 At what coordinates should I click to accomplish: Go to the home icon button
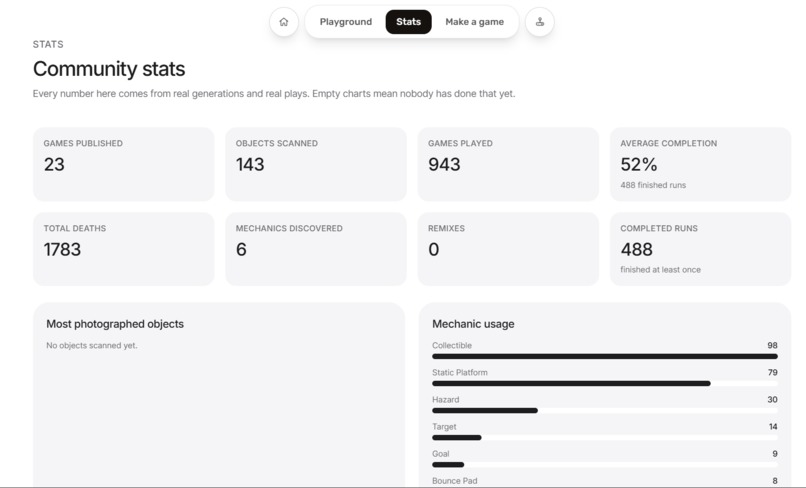pos(284,22)
